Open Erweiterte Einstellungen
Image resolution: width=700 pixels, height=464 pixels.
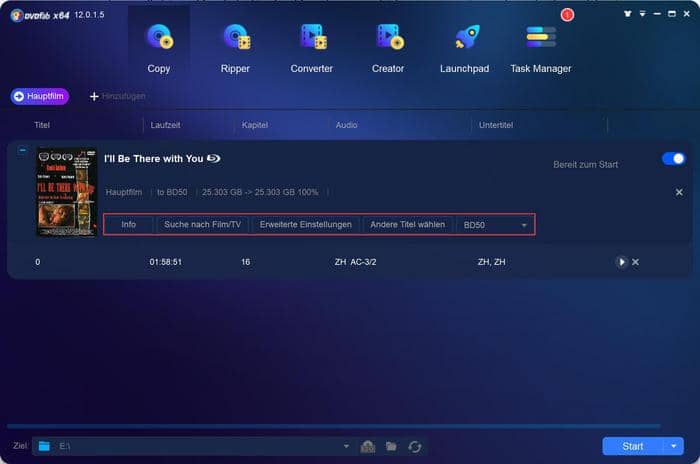(306, 225)
